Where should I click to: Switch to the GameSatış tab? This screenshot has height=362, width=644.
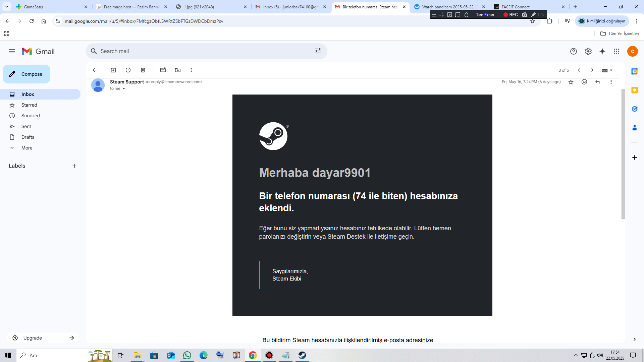point(52,7)
